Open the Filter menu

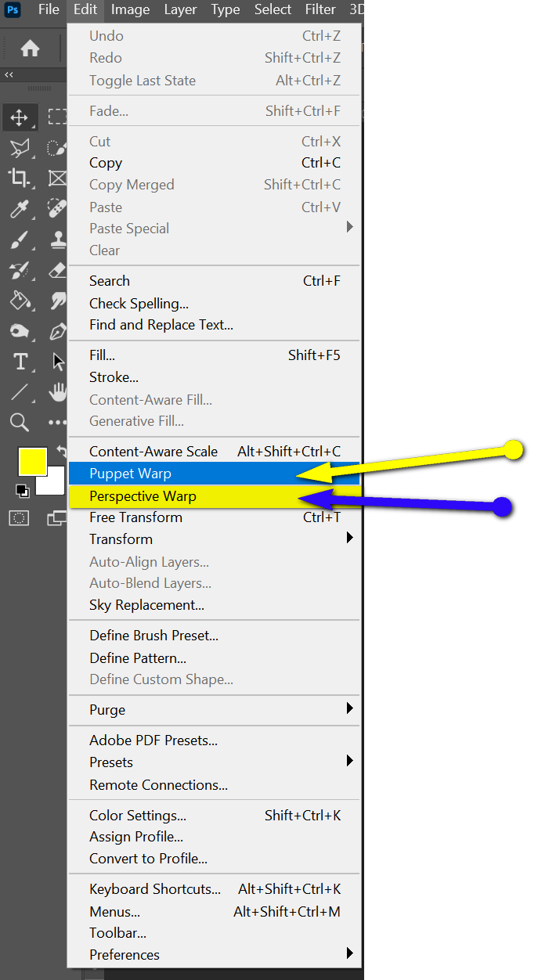pos(320,9)
